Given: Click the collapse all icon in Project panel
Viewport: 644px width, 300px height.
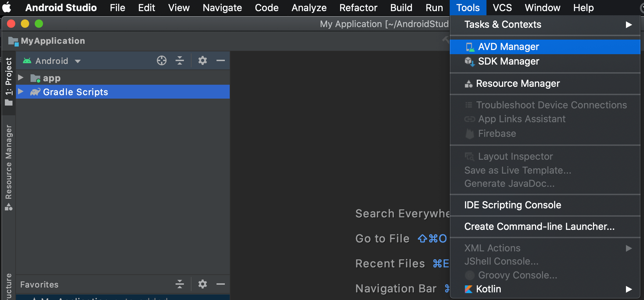Looking at the screenshot, I should click(180, 61).
